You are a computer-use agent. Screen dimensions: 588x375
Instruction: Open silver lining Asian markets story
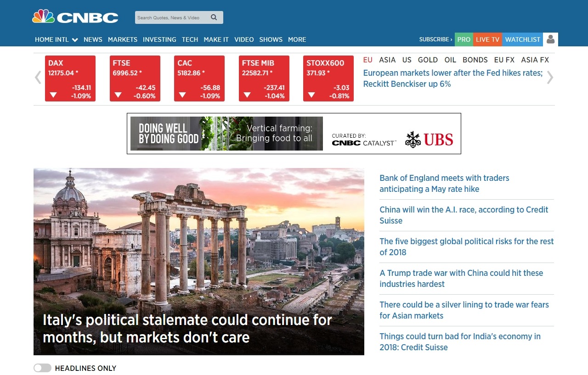click(x=464, y=310)
